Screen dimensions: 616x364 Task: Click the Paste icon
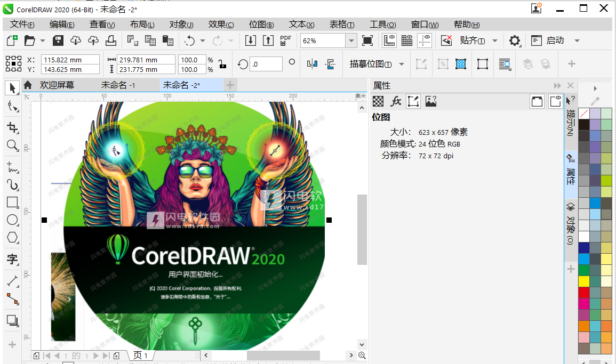(168, 41)
